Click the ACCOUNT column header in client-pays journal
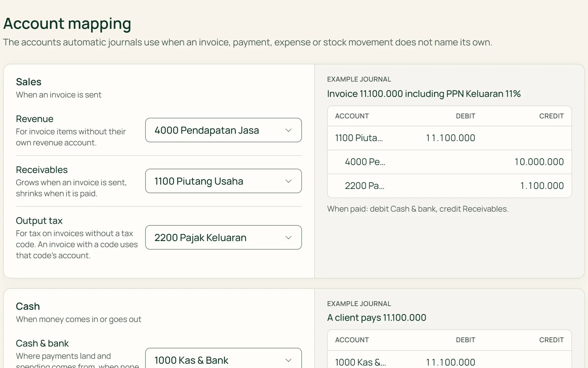This screenshot has width=588, height=368. coord(352,340)
